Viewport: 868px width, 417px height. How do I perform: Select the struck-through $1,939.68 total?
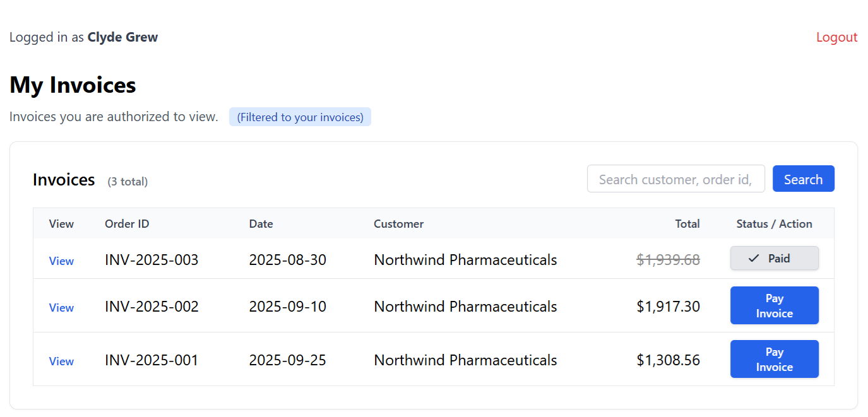[668, 260]
